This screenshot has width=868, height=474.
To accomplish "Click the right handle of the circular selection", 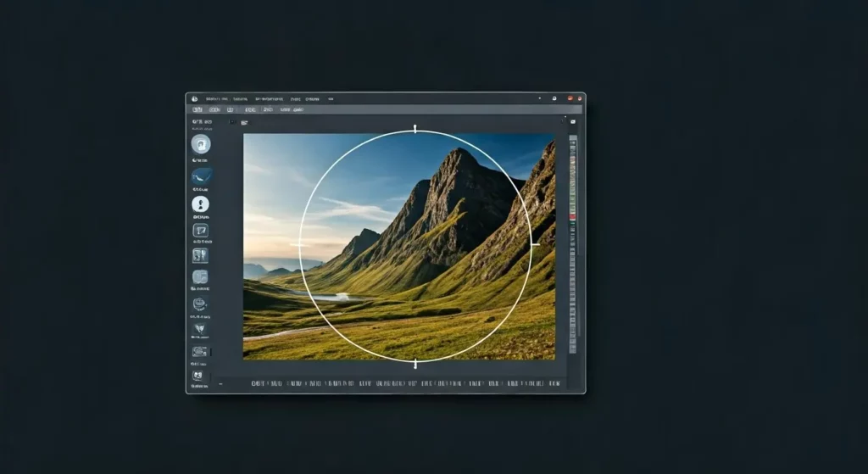I will pos(534,244).
